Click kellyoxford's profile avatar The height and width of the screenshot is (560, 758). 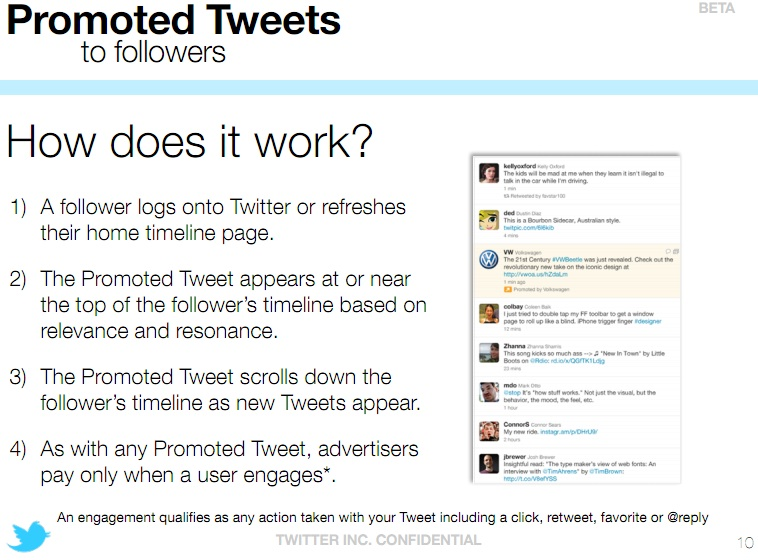[489, 173]
